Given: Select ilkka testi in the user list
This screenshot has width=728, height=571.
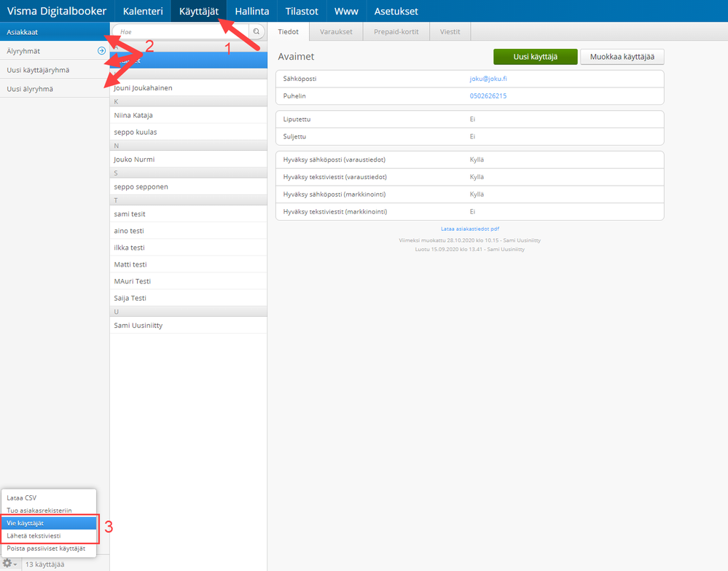Looking at the screenshot, I should pos(189,247).
